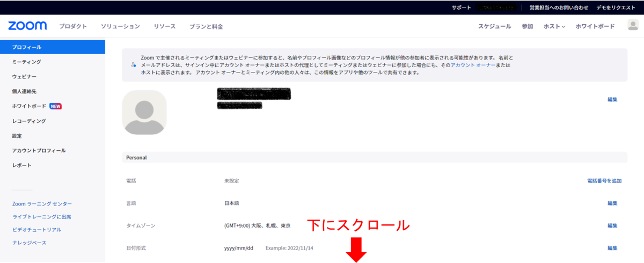Click デモをリクエスト link
The image size is (644, 263).
(x=616, y=8)
